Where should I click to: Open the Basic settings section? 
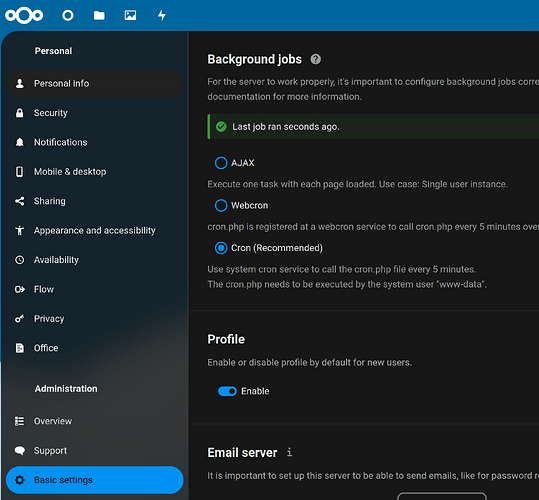(95, 480)
